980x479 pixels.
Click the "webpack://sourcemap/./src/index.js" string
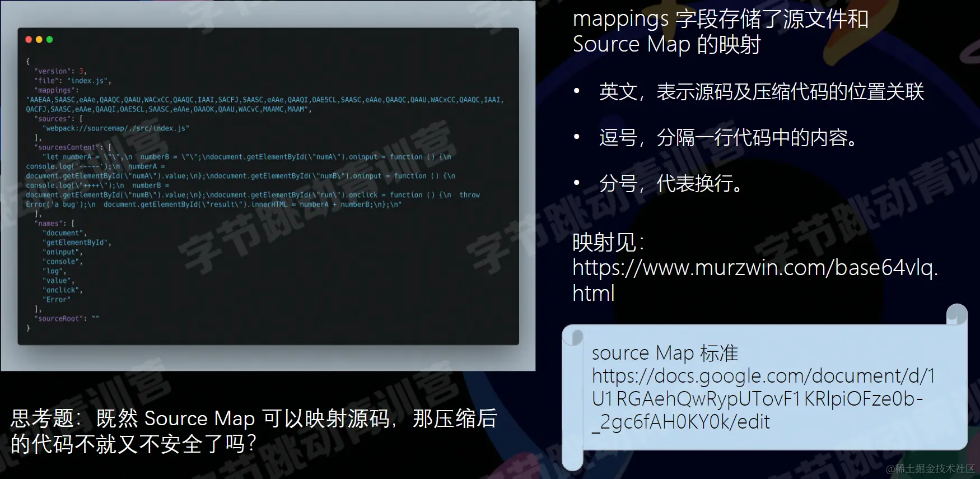click(116, 128)
